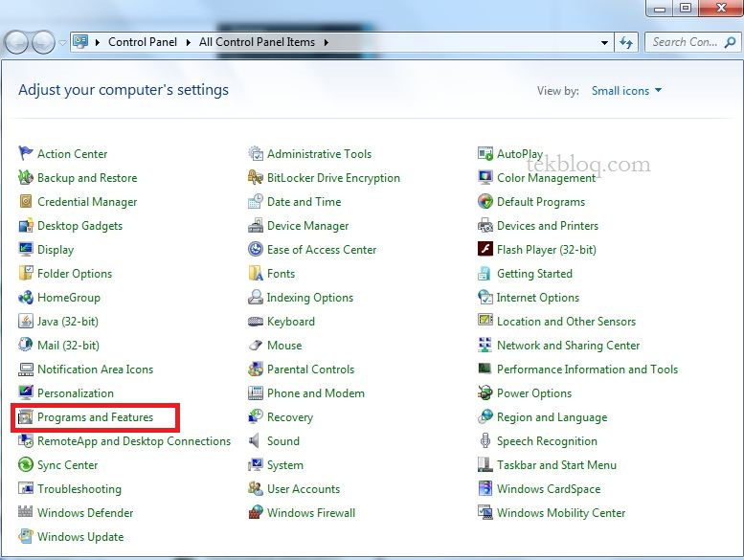
Task: Click the Java (32-bit) icon
Action: point(25,321)
